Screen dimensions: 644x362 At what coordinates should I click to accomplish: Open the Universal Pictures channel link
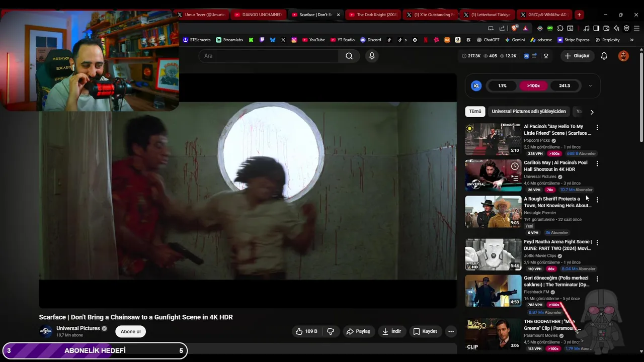click(x=78, y=328)
